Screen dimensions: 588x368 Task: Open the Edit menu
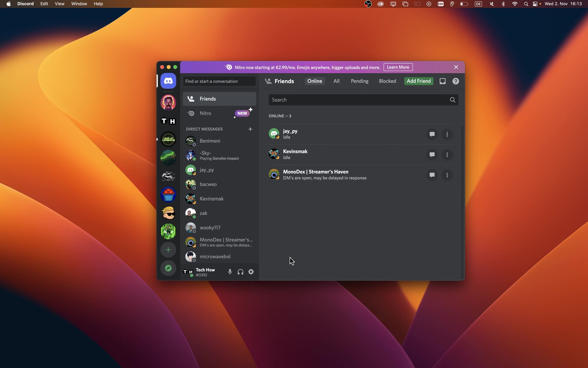coord(44,4)
